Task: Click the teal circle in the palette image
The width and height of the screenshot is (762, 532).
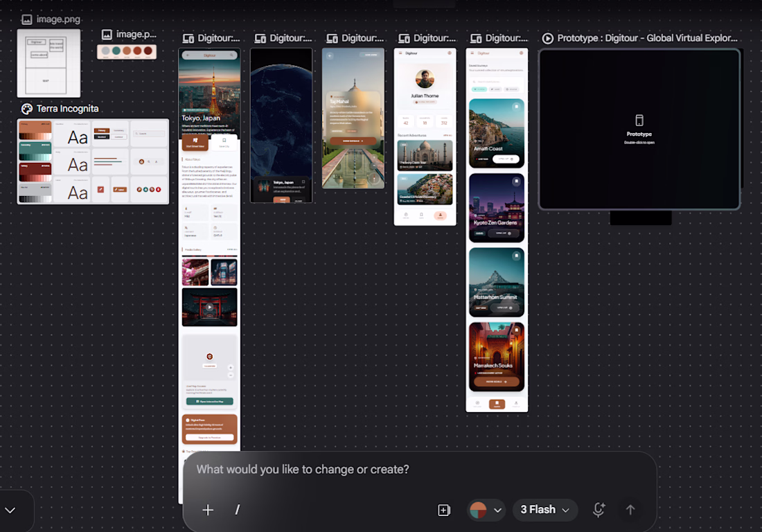Action: 116,51
